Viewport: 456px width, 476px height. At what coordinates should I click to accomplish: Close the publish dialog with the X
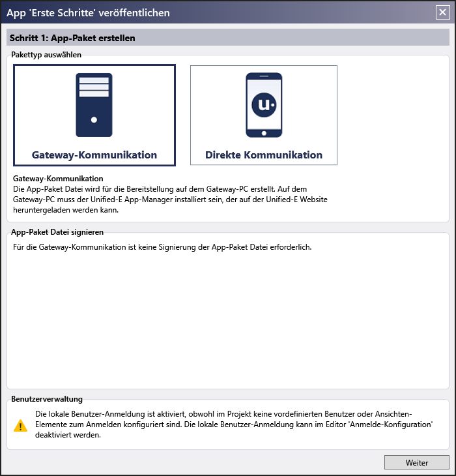[443, 12]
